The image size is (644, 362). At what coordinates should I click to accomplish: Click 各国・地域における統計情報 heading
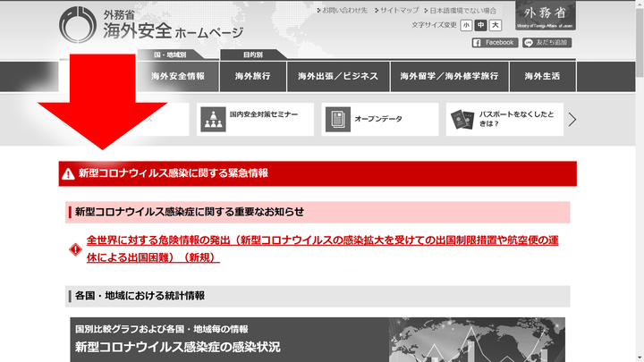(140, 296)
